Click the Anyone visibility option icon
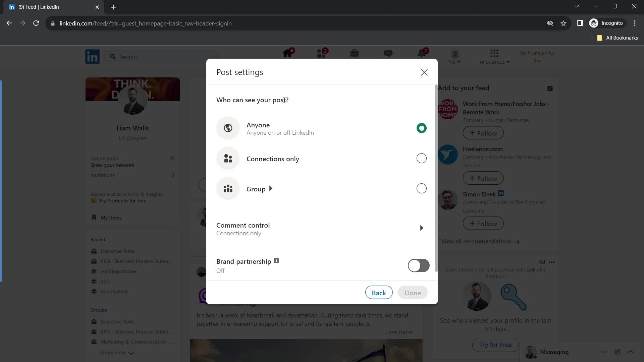Screen dimensions: 644x362 (228, 128)
